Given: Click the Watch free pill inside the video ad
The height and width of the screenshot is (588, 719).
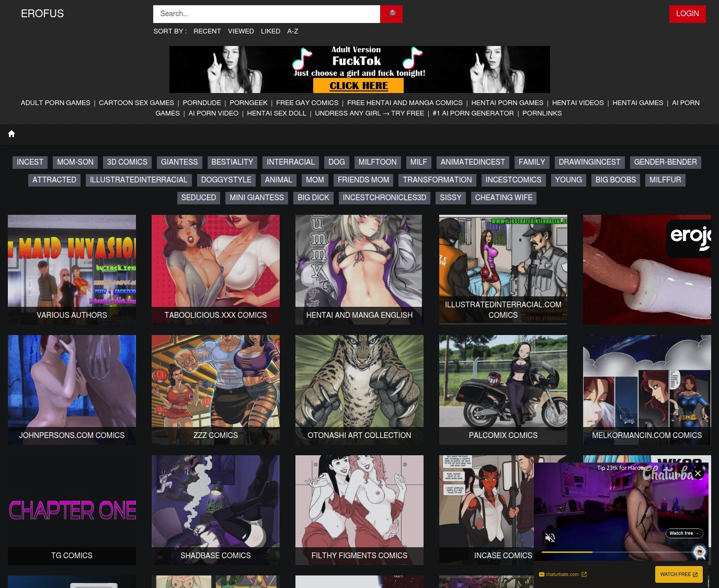Looking at the screenshot, I should click(x=684, y=533).
